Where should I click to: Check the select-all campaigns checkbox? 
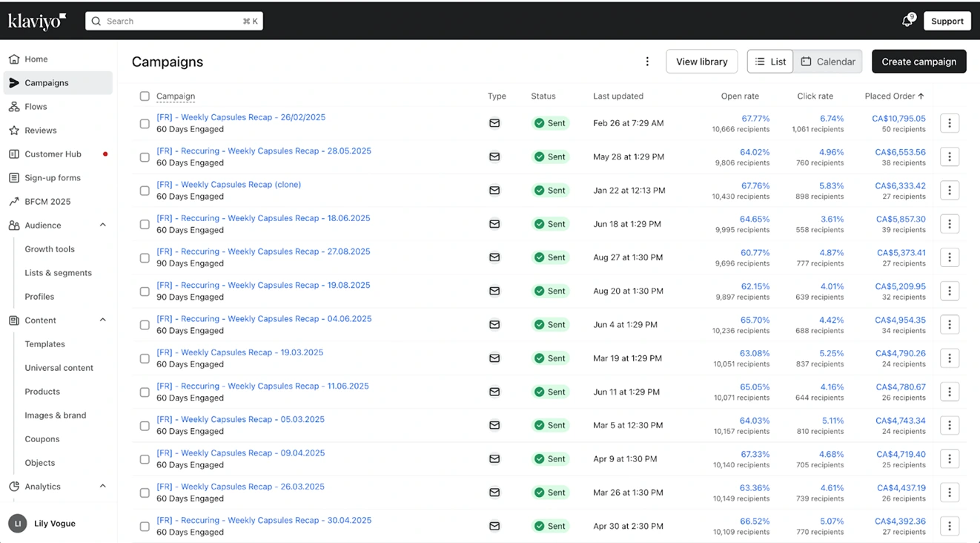coord(145,96)
